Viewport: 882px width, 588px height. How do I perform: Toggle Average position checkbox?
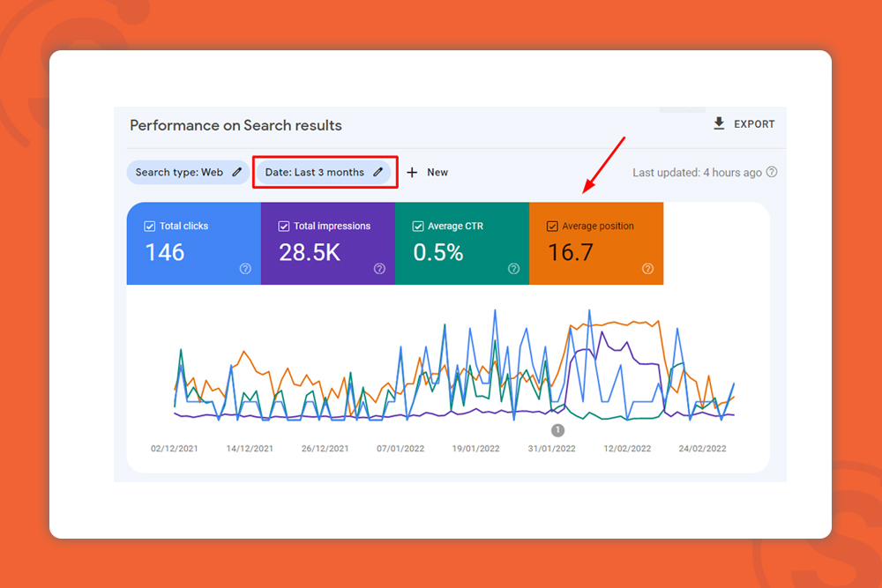click(x=552, y=226)
